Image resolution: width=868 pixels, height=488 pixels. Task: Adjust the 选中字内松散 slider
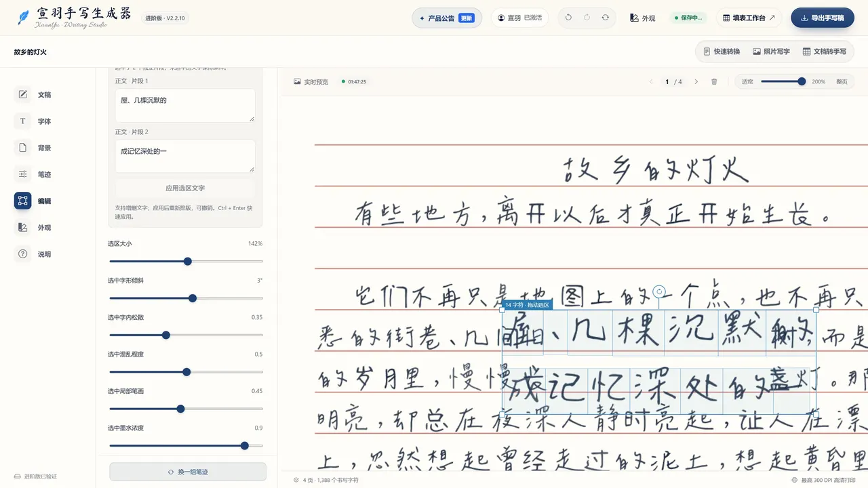click(186, 335)
